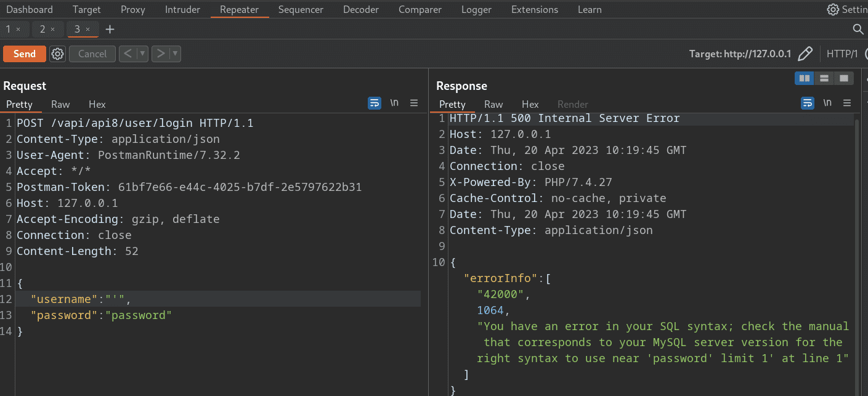
Task: Switch Response view to Raw
Action: [493, 104]
